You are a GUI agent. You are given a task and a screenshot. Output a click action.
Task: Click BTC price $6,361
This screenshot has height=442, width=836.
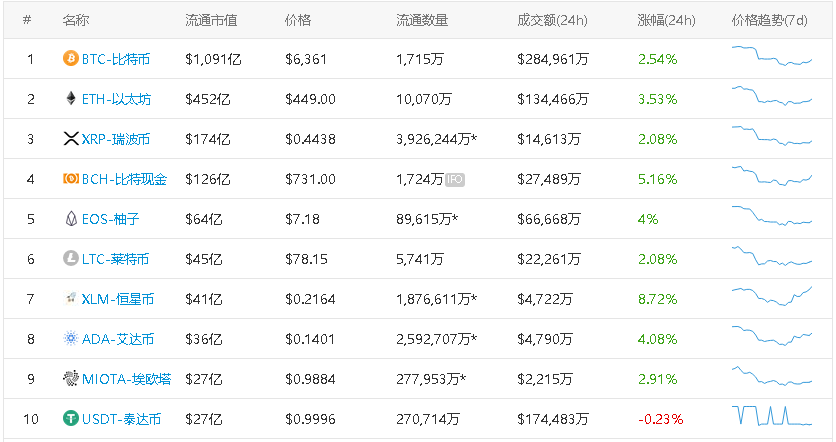pyautogui.click(x=306, y=59)
